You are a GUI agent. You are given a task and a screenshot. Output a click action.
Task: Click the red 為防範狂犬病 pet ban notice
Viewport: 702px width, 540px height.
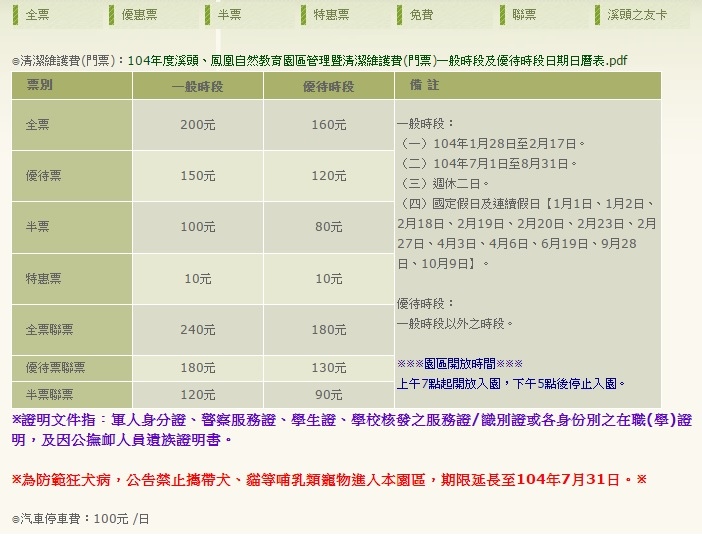point(329,480)
